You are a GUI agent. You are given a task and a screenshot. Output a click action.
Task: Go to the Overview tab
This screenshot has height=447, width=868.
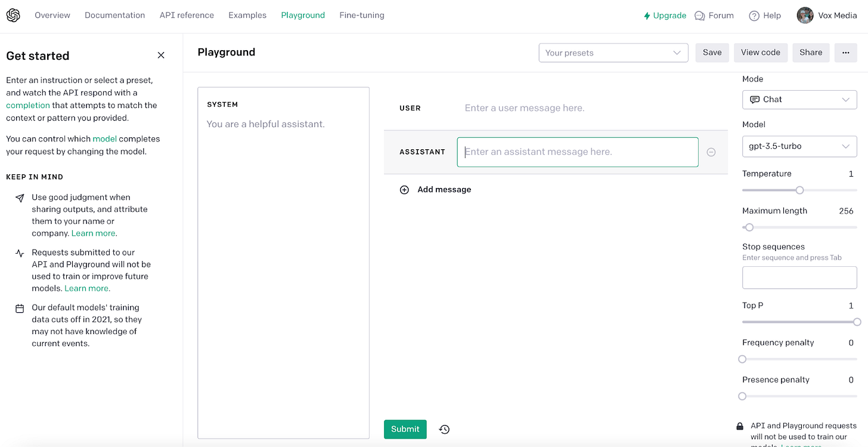[52, 16]
